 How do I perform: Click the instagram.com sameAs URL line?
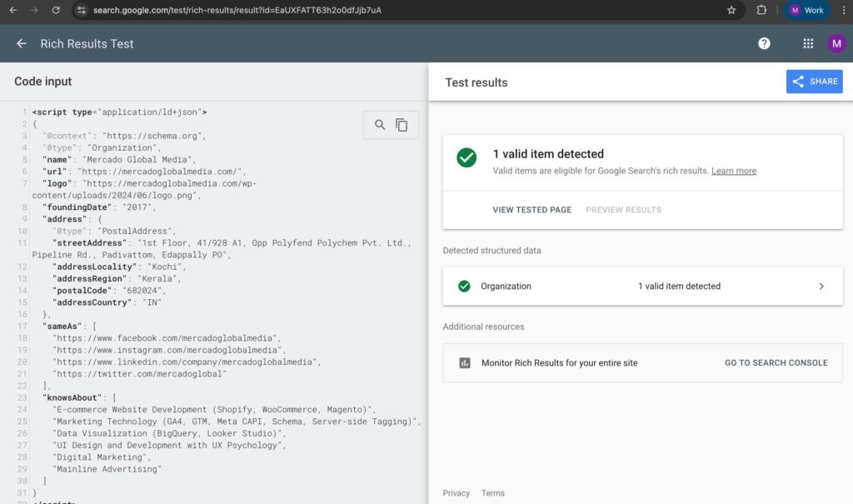[x=169, y=350]
